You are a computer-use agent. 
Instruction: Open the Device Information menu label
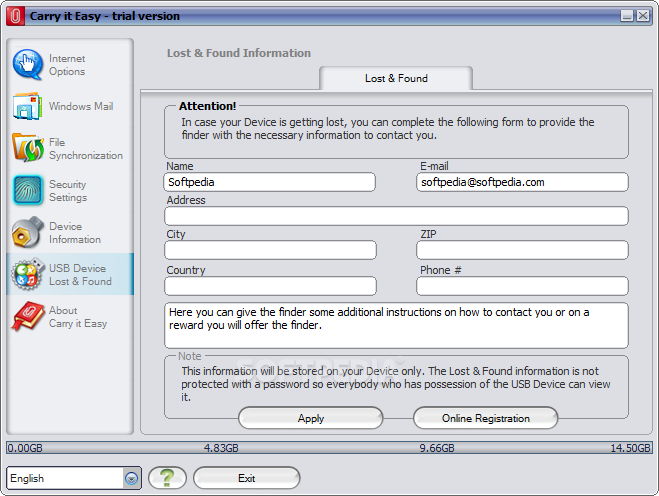tap(75, 233)
